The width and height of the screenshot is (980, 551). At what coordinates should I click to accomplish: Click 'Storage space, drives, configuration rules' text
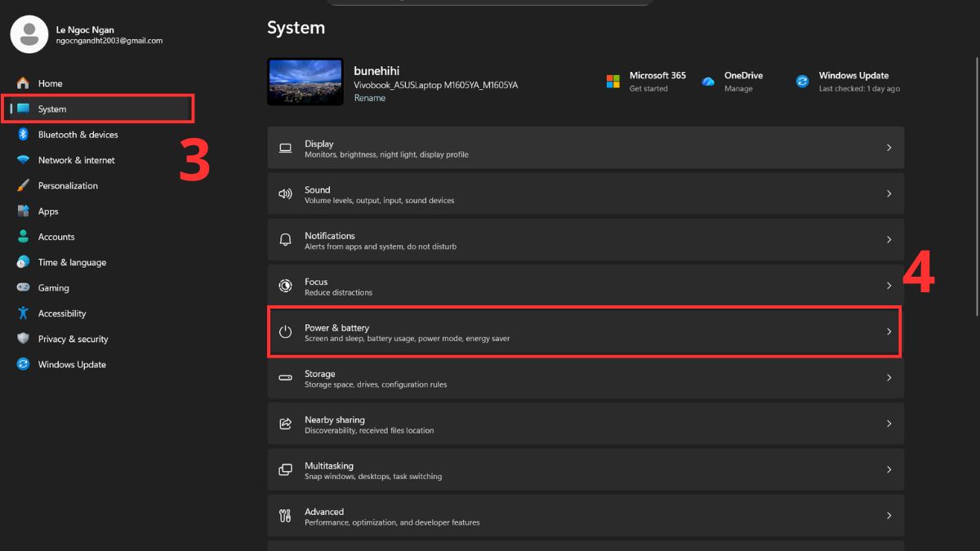point(376,384)
